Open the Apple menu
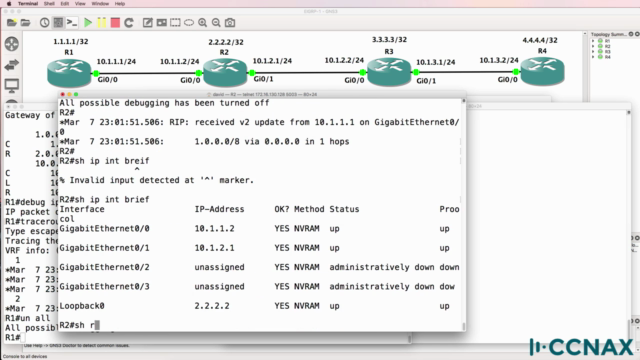The height and width of the screenshot is (360, 640). pyautogui.click(x=9, y=4)
